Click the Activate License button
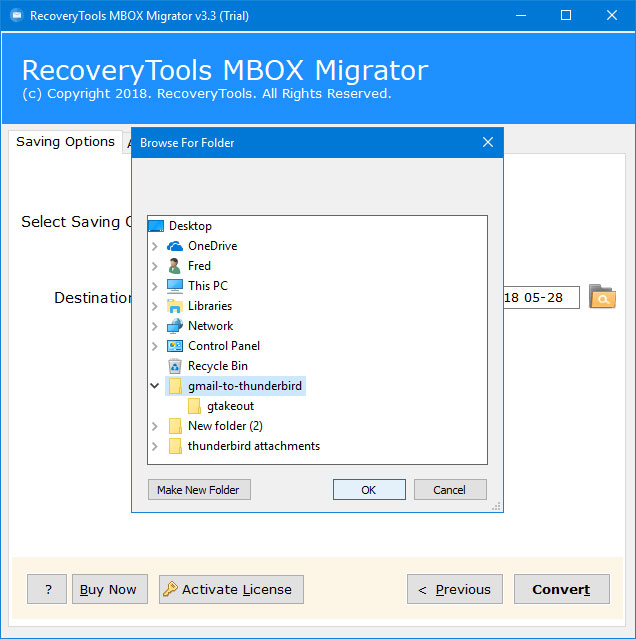 click(x=231, y=589)
